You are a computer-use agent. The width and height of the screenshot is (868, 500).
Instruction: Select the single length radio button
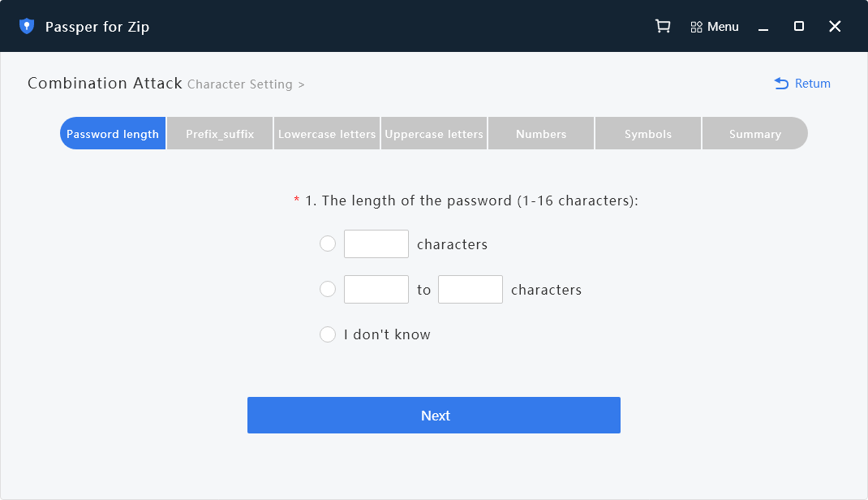(x=328, y=244)
